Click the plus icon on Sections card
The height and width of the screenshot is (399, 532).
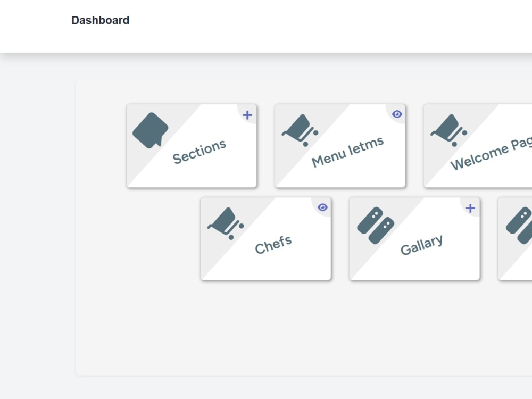tap(247, 115)
